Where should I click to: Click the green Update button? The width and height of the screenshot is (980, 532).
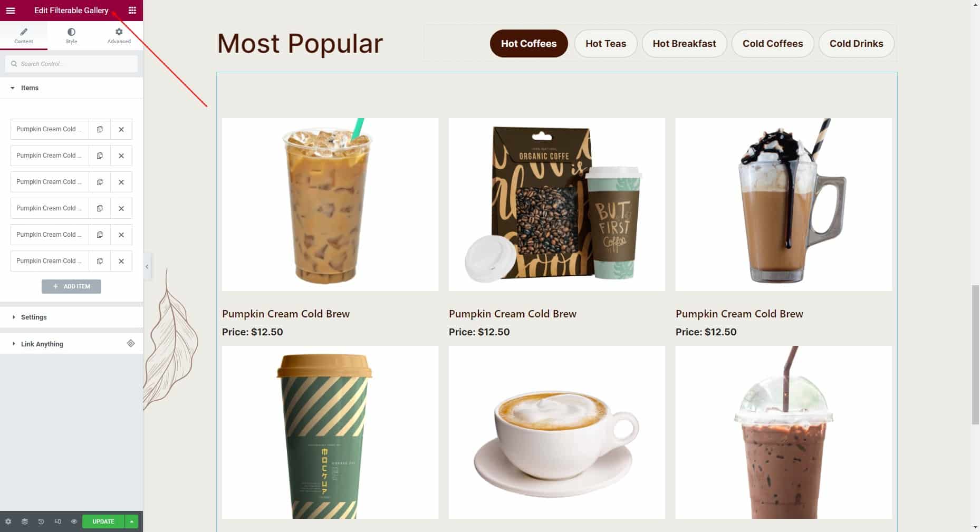[x=103, y=521]
